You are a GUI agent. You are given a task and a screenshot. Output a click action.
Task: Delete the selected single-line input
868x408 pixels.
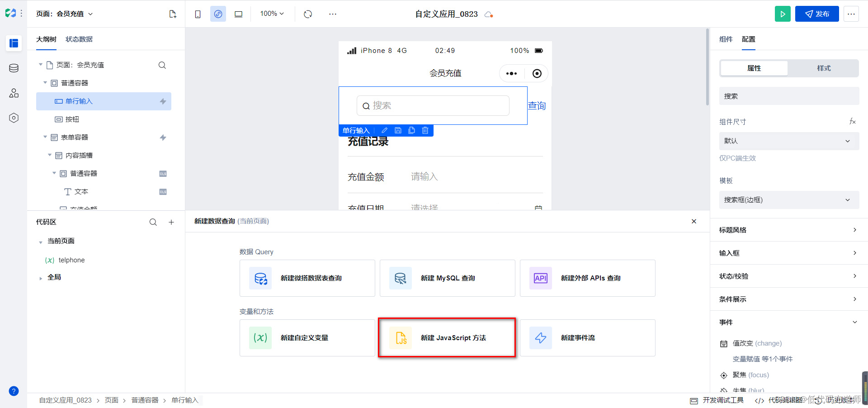tap(425, 130)
